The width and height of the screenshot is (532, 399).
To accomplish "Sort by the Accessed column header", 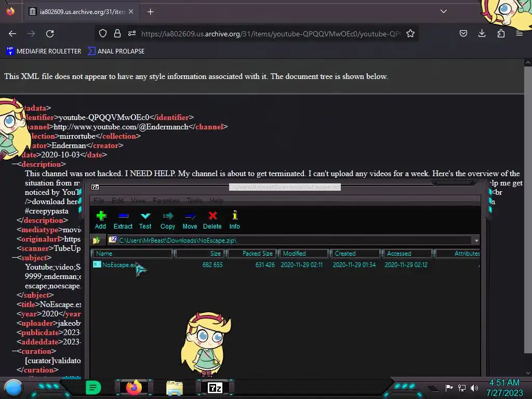I will coord(408,254).
